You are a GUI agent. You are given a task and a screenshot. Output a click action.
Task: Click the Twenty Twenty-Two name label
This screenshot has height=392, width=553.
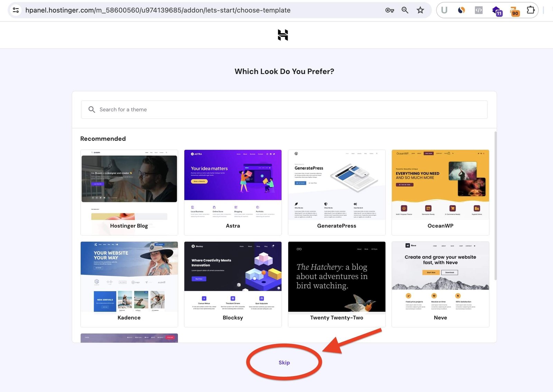337,318
